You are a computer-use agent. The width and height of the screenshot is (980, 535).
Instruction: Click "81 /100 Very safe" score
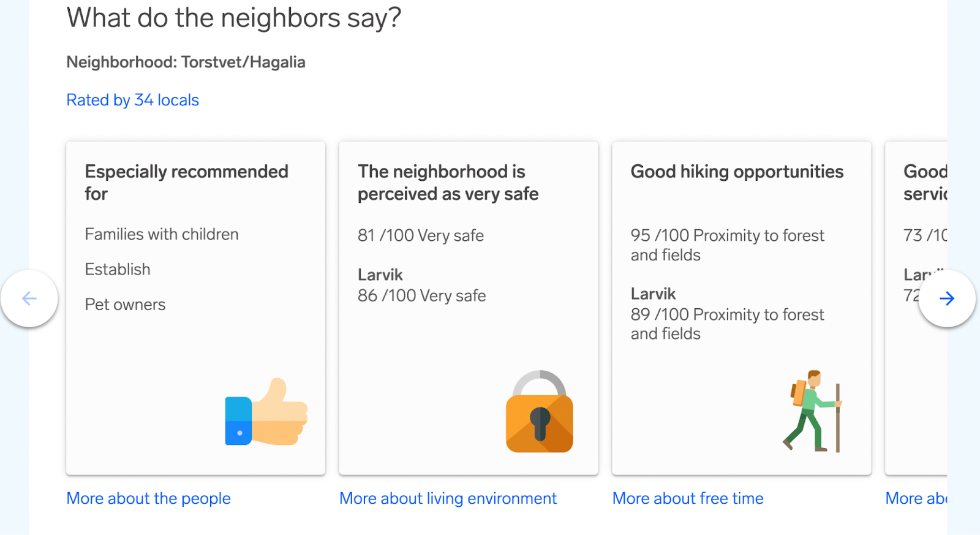pyautogui.click(x=421, y=235)
